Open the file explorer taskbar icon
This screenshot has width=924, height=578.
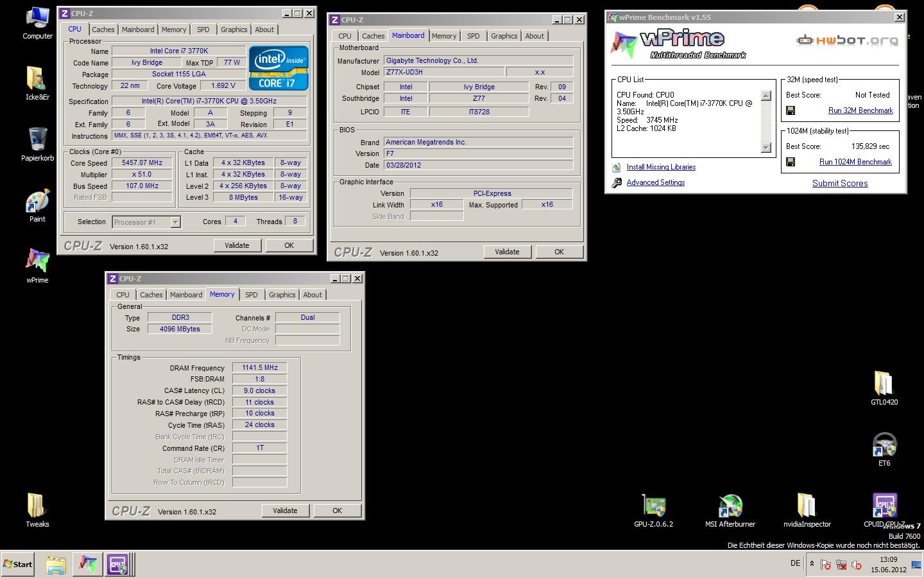coord(56,565)
